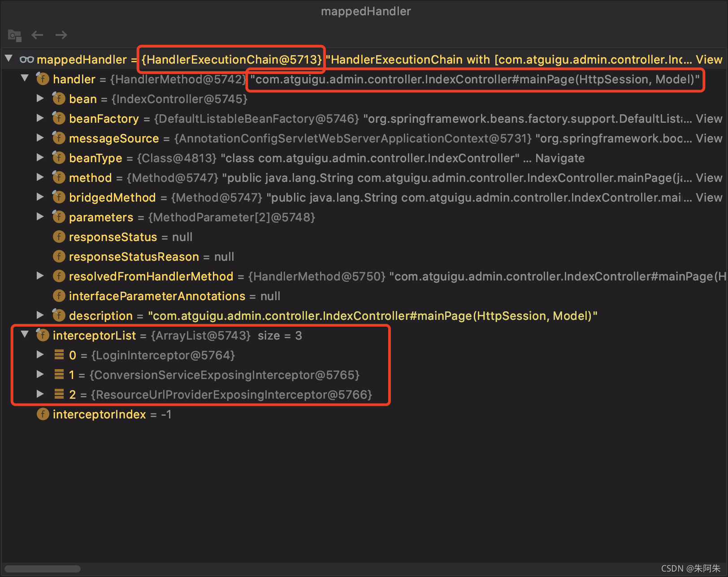
Task: Click the field icon next to parameters
Action: [59, 217]
